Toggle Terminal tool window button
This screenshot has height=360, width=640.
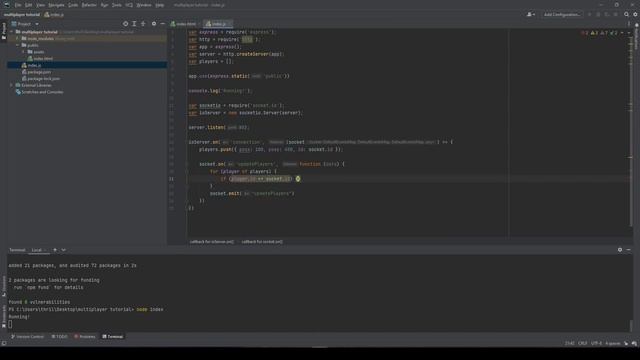click(x=113, y=337)
